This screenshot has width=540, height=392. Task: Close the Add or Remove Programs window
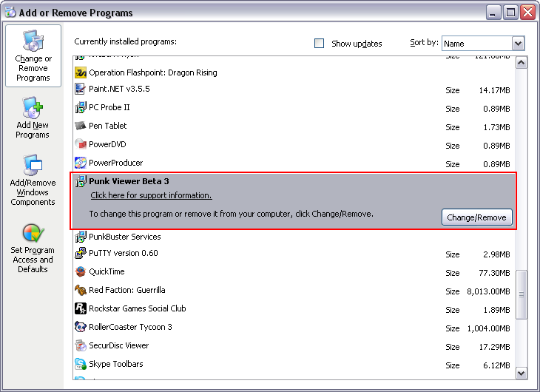pyautogui.click(x=528, y=13)
